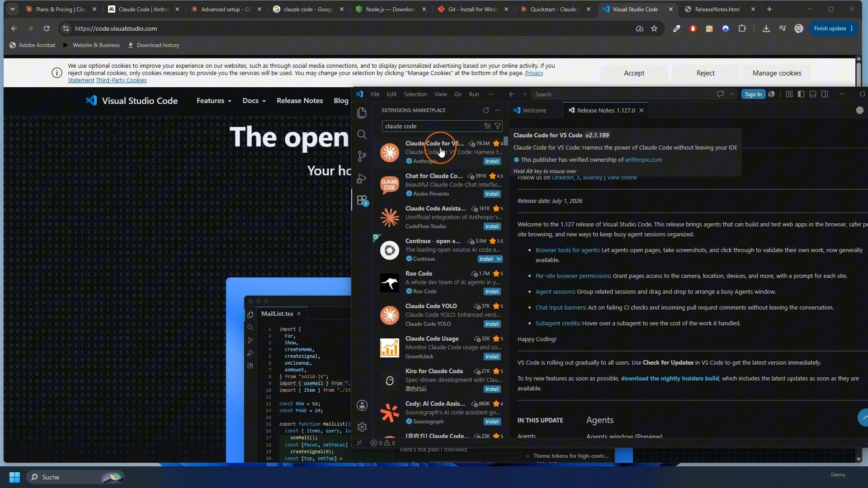The height and width of the screenshot is (488, 868).
Task: Expand the Docs dropdown on VS Code website
Action: [254, 101]
